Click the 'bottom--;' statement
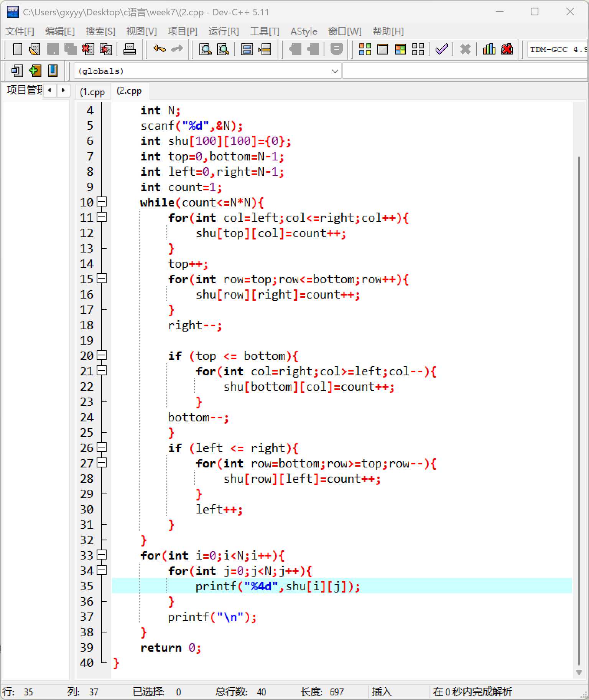Image resolution: width=589 pixels, height=700 pixels. click(198, 417)
